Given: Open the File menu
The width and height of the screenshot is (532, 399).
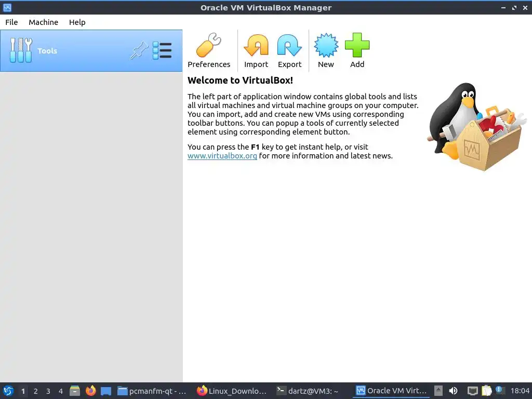Looking at the screenshot, I should point(11,22).
